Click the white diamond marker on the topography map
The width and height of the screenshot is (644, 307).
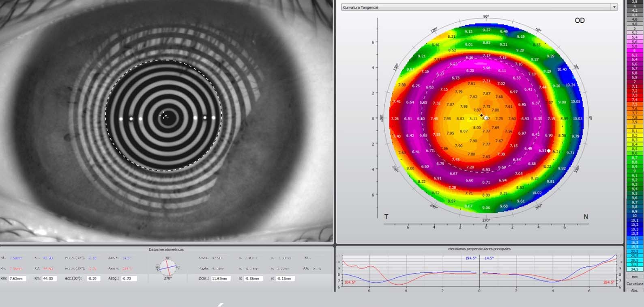click(549, 151)
